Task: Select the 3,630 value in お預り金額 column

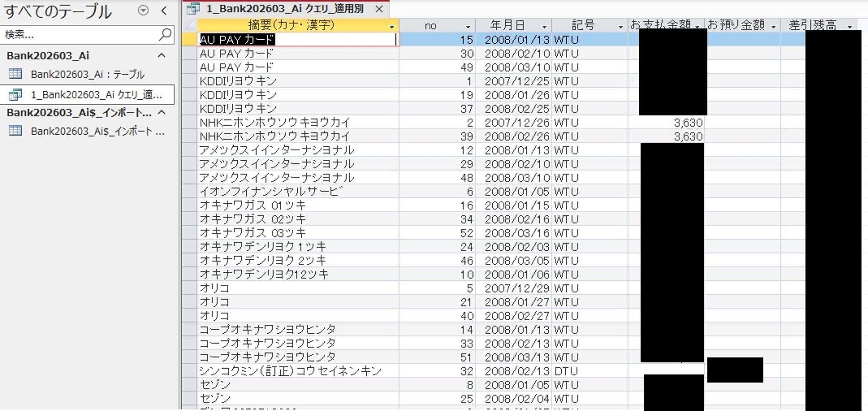Action: [688, 122]
